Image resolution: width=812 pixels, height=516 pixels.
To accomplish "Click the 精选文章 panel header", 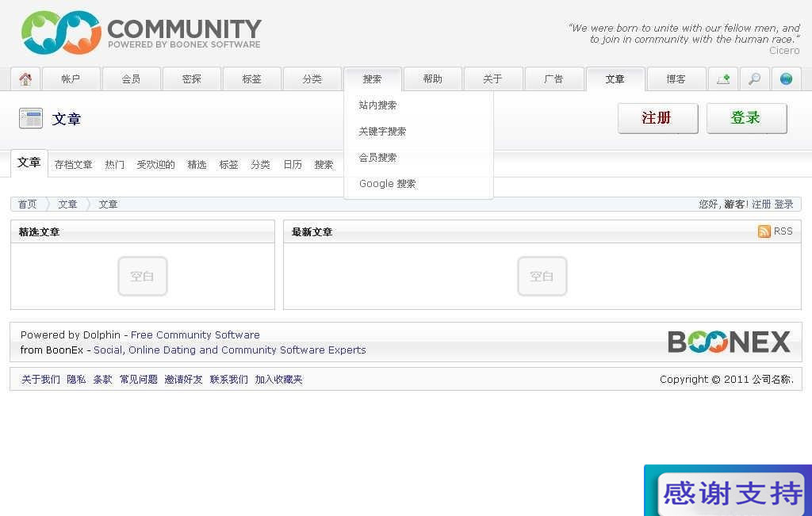I will point(143,232).
